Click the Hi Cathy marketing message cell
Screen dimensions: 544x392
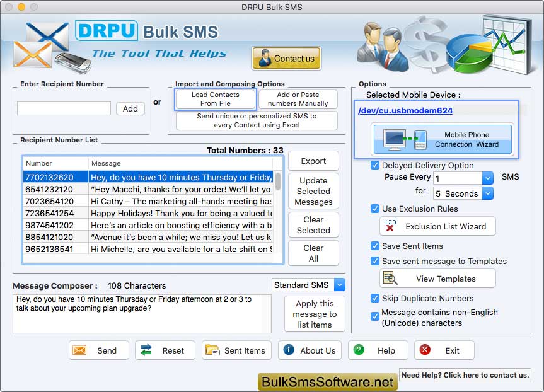point(181,201)
